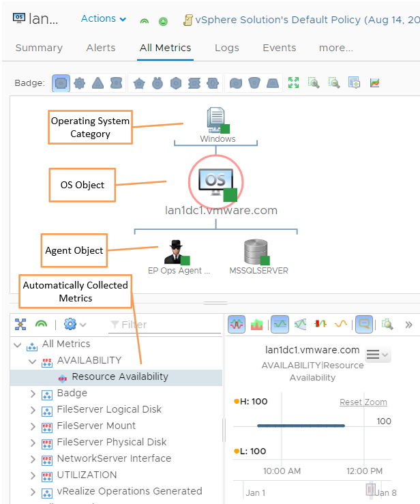
Task: Open the object detail page icon
Action: [x=354, y=83]
